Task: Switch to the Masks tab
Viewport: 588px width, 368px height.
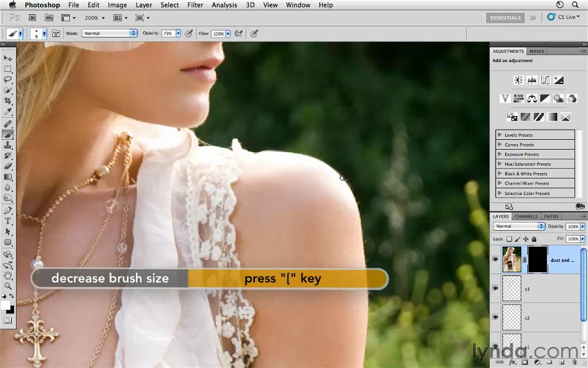Action: (537, 51)
